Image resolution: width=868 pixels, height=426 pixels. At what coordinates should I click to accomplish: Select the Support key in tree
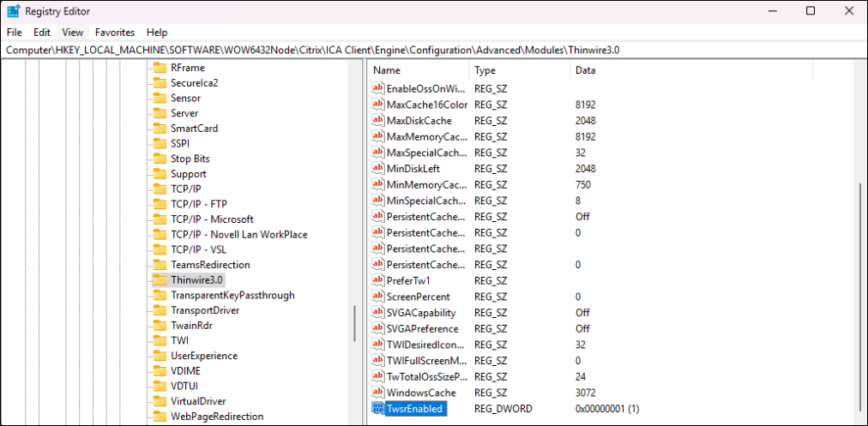[188, 174]
